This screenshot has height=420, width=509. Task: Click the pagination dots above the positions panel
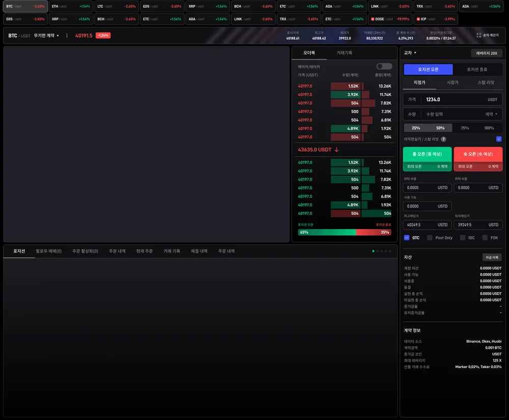382,251
